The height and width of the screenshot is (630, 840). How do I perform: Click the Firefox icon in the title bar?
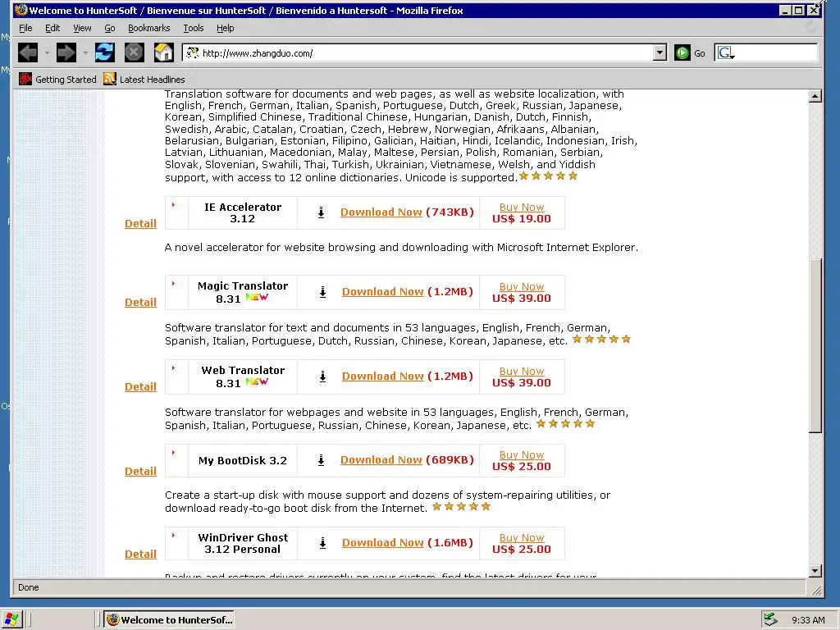(x=21, y=10)
